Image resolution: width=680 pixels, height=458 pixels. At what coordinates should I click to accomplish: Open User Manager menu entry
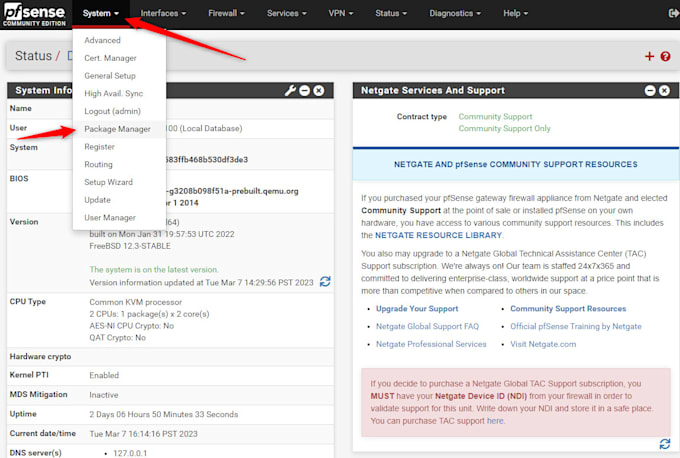[x=119, y=218]
